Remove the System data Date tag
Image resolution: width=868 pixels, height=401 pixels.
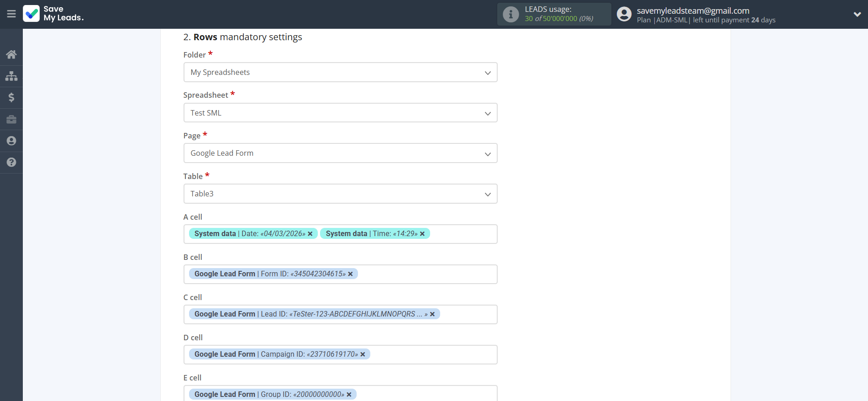[310, 234]
